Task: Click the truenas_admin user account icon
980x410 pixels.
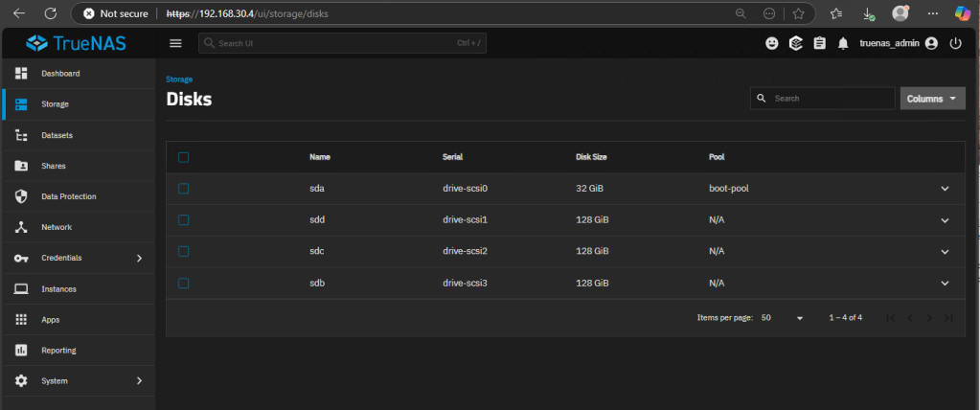Action: [931, 43]
